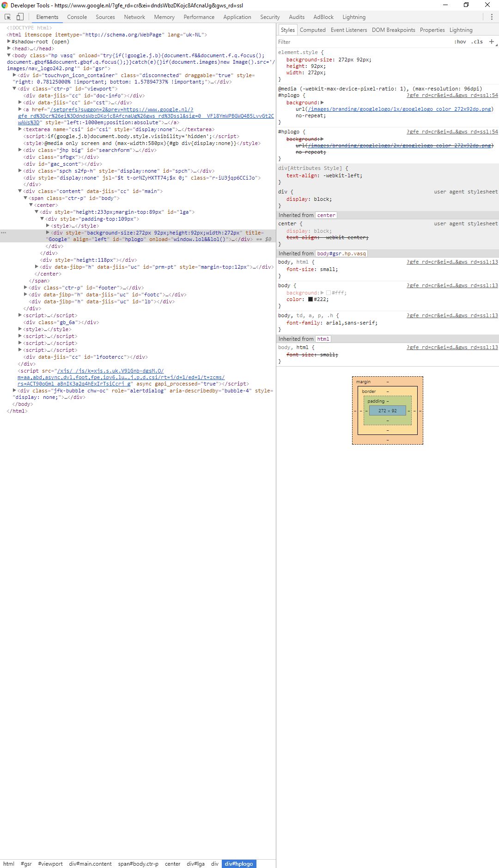
Task: Open source link beside body color rule
Action: [x=452, y=285]
